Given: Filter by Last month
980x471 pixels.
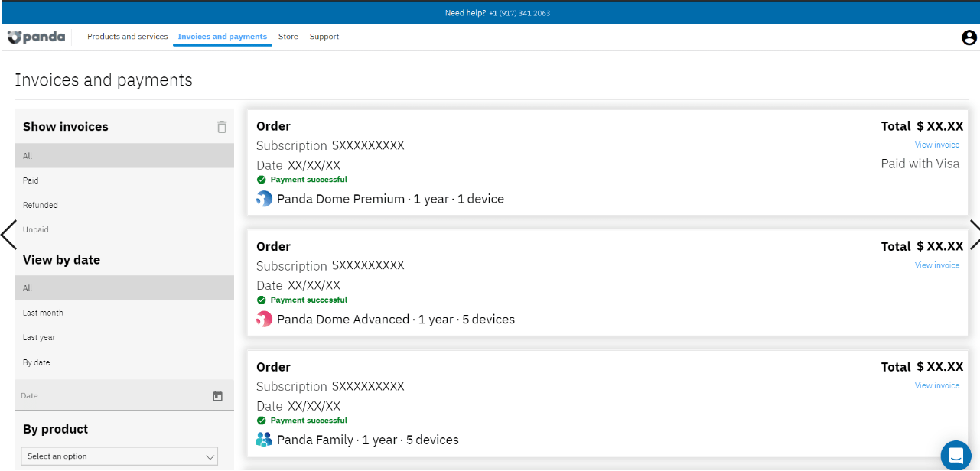Looking at the screenshot, I should [x=124, y=313].
